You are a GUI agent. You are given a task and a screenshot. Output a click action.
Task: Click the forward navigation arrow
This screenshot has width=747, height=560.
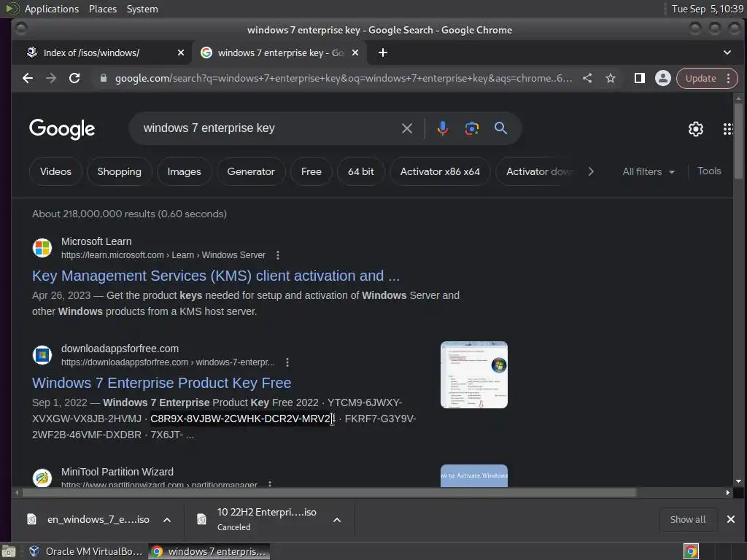(x=51, y=78)
